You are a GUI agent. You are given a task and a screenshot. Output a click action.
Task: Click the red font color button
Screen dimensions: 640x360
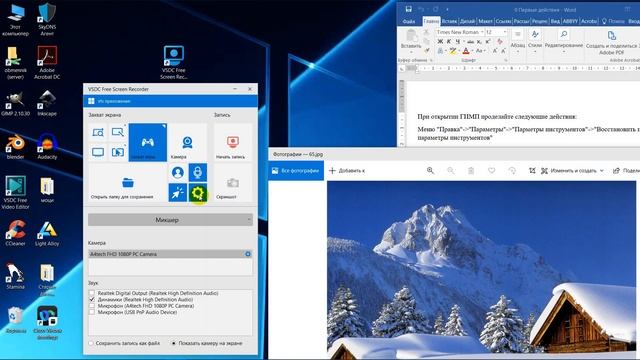[466, 51]
